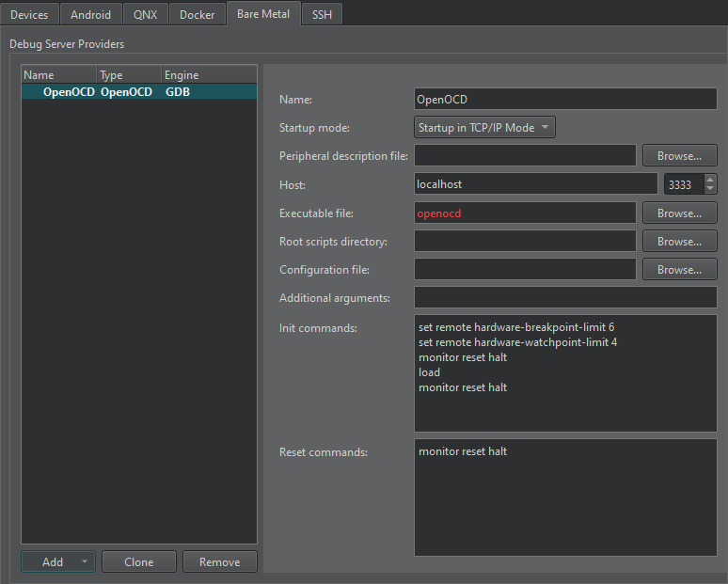The width and height of the screenshot is (728, 584).
Task: Increase the host port number
Action: click(709, 180)
